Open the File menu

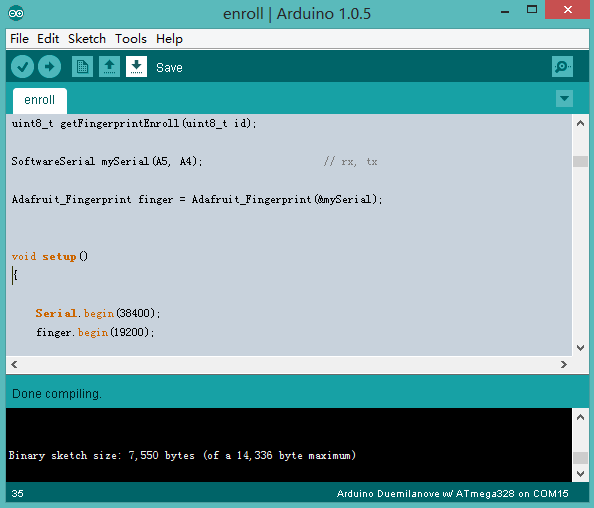[x=19, y=39]
